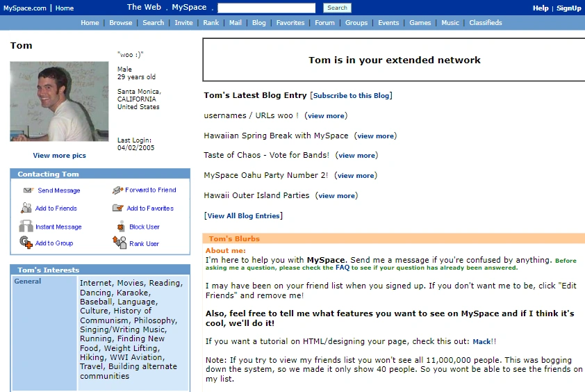Select the MySpace search option

(189, 7)
